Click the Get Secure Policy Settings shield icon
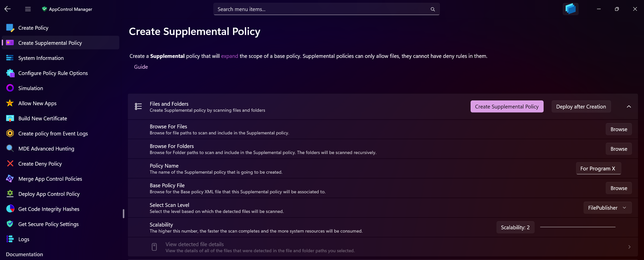This screenshot has height=260, width=644. point(10,224)
